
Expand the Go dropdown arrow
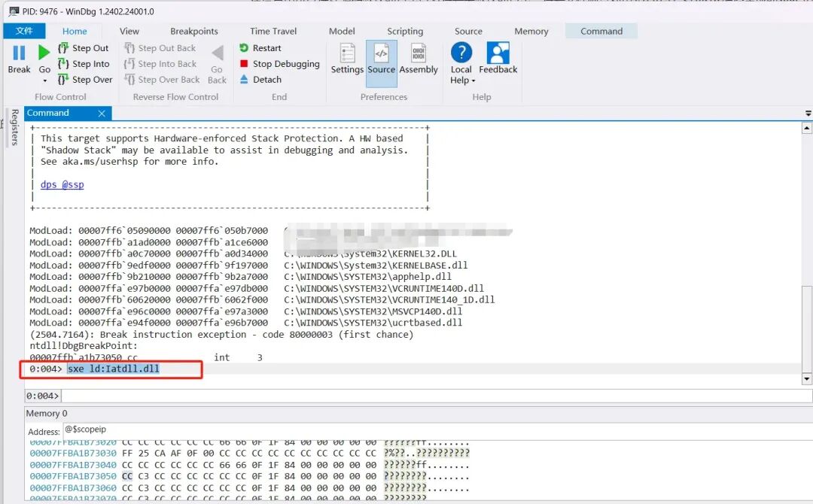click(x=44, y=80)
